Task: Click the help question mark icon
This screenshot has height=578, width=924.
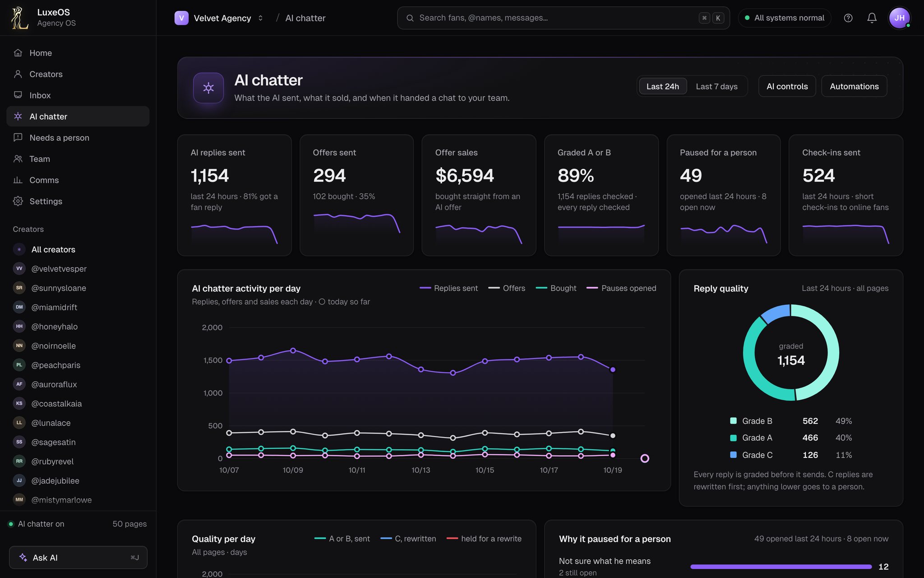Action: (848, 18)
